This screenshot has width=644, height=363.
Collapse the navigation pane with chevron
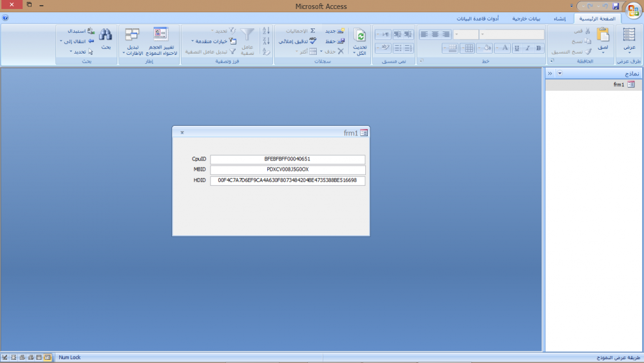tap(550, 73)
